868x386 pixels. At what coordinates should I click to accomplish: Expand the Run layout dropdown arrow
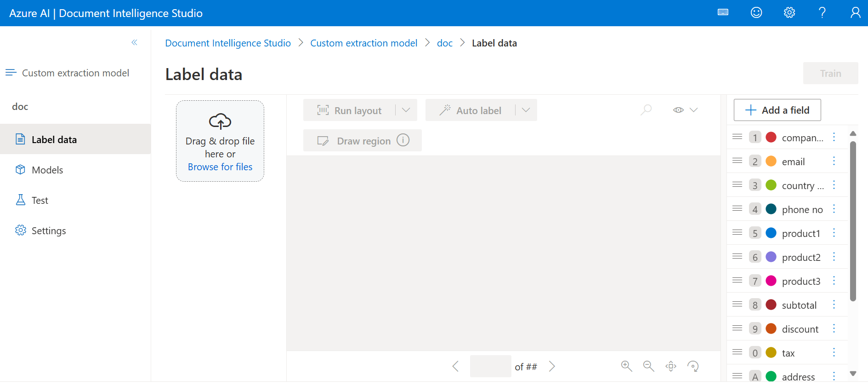406,110
